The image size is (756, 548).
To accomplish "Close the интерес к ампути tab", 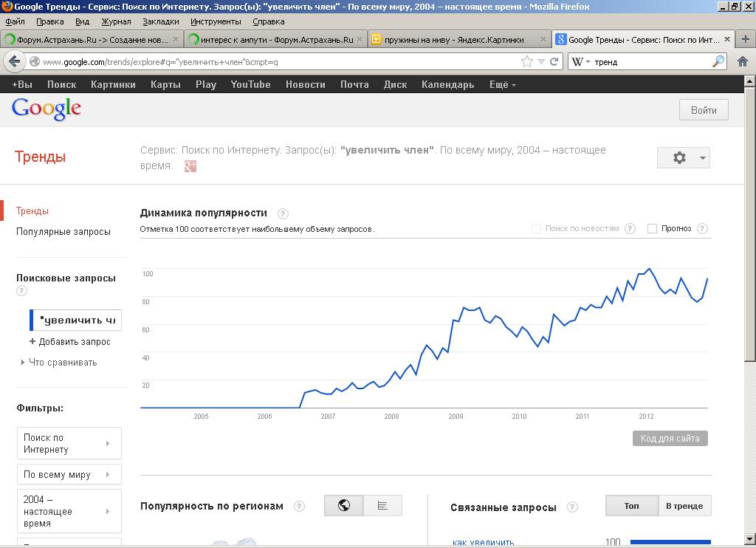I will 360,39.
